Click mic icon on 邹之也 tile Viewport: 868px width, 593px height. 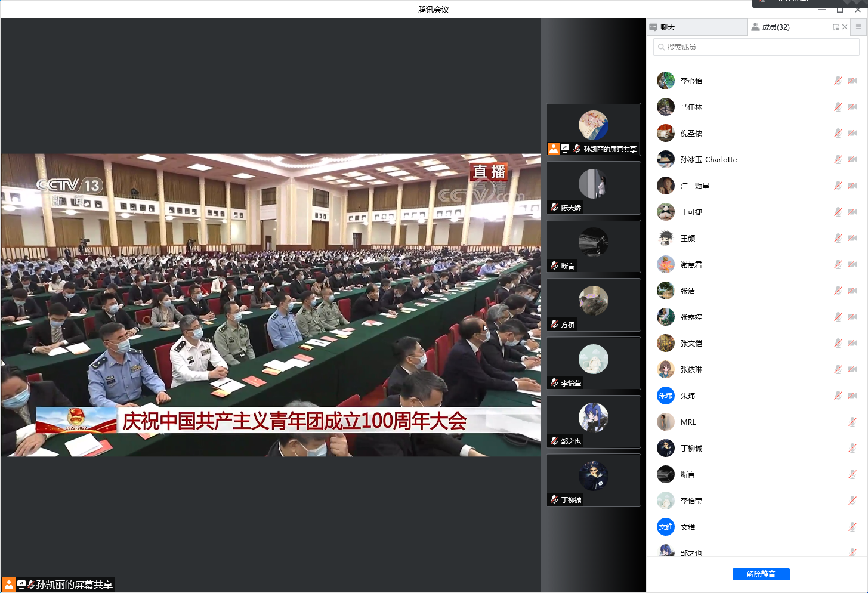(x=554, y=441)
